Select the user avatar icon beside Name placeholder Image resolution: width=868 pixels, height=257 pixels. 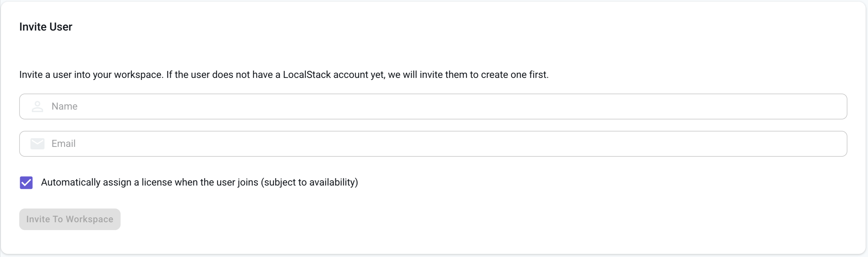point(37,106)
